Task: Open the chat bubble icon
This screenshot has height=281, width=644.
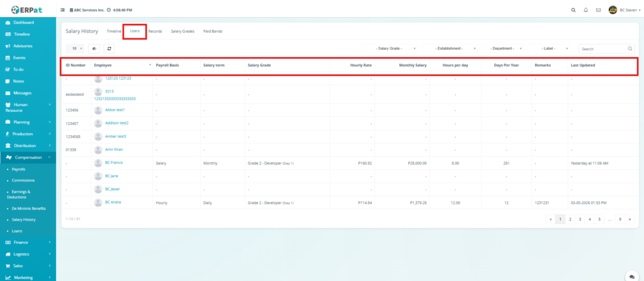Action: [x=631, y=275]
